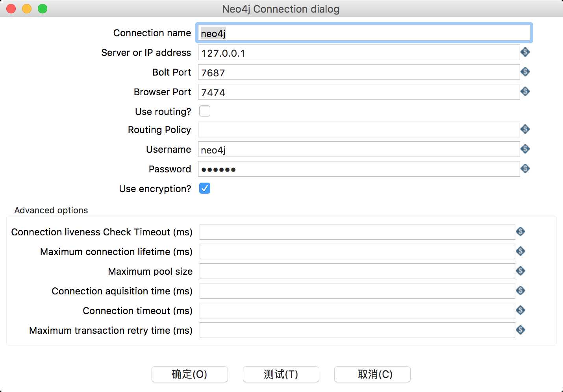Viewport: 563px width, 392px height.
Task: Cancel dialog with 取消(C) button
Action: (x=372, y=374)
